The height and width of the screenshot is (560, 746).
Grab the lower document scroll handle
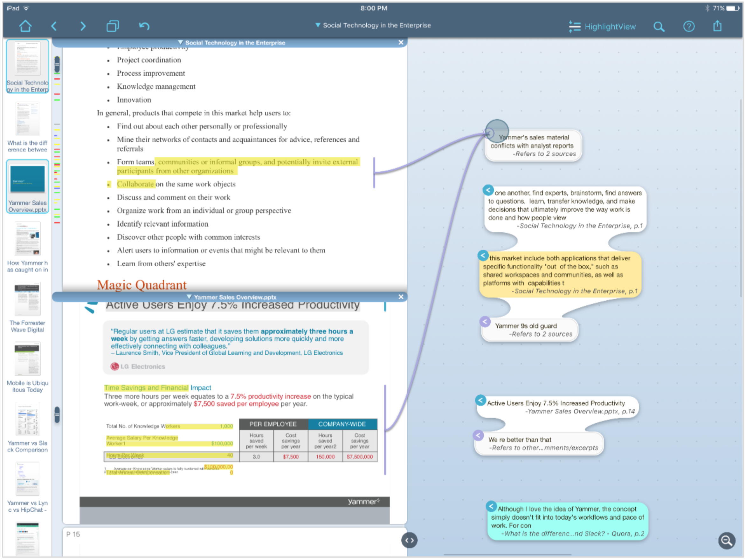(57, 415)
